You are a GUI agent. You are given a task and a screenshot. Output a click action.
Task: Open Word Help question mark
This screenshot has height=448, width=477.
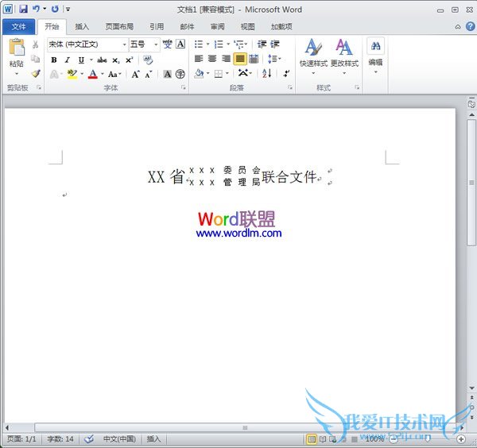pyautogui.click(x=471, y=27)
